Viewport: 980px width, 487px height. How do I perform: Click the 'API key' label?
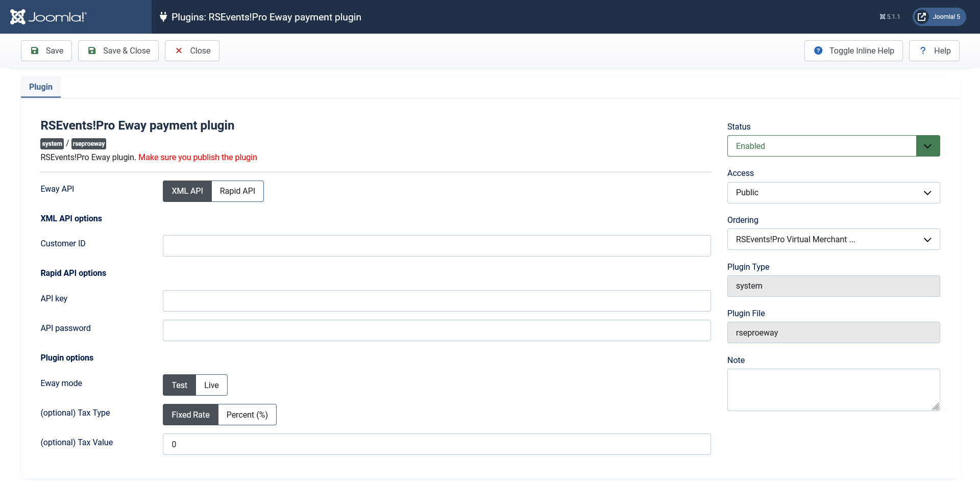point(54,298)
